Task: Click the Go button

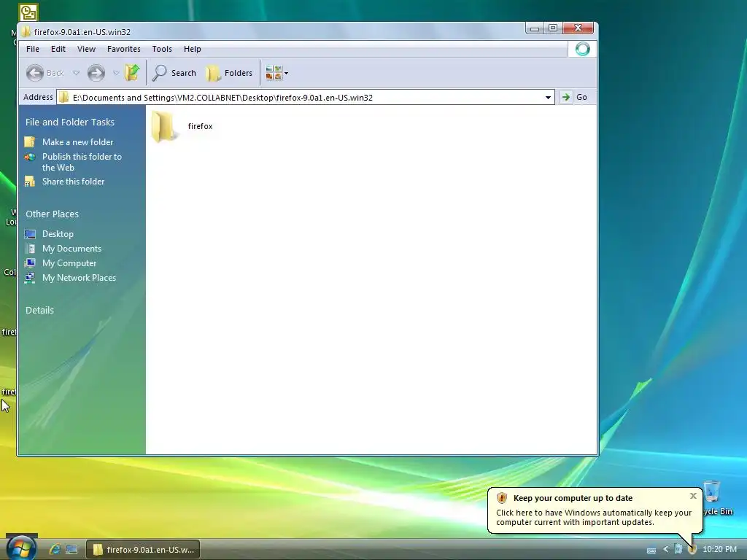Action: (573, 97)
